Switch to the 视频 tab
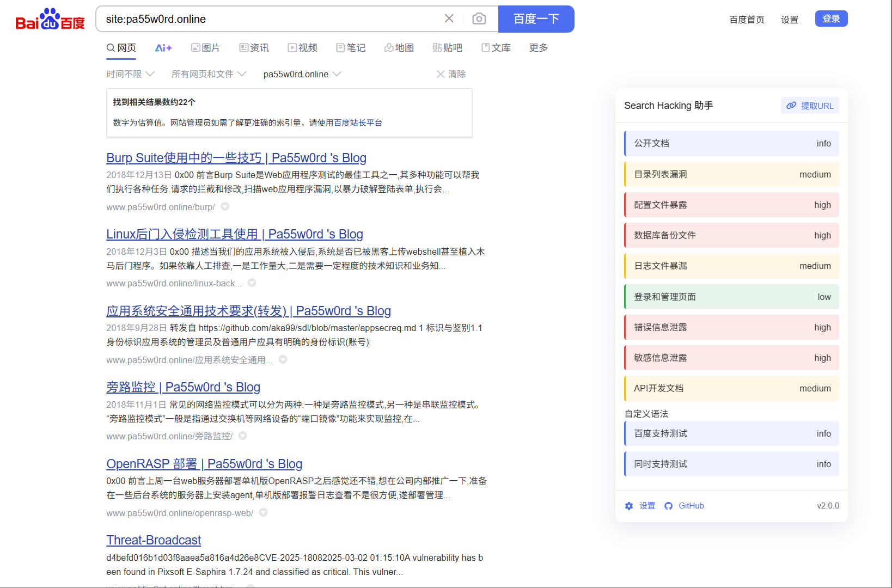The height and width of the screenshot is (588, 892). (x=303, y=48)
